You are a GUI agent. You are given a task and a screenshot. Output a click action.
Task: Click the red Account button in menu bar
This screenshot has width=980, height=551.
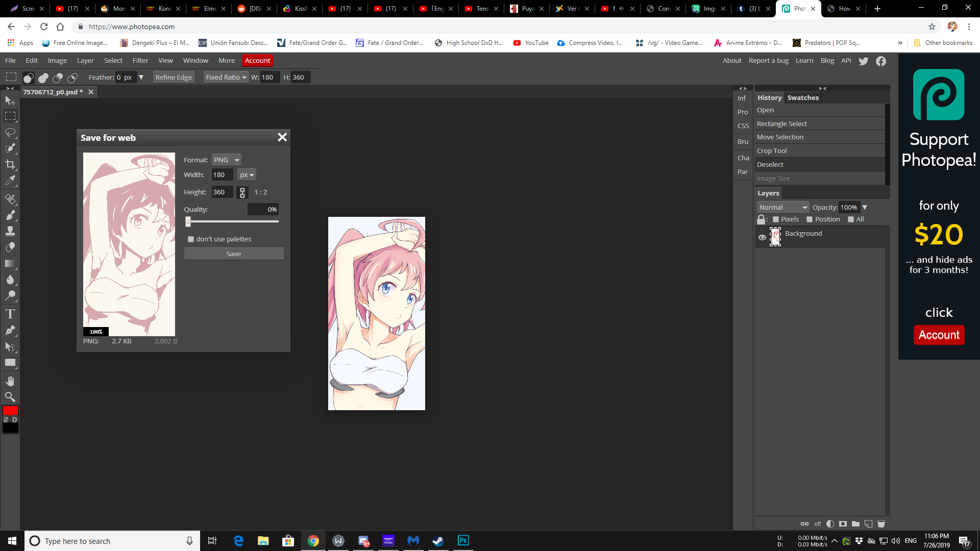tap(257, 60)
